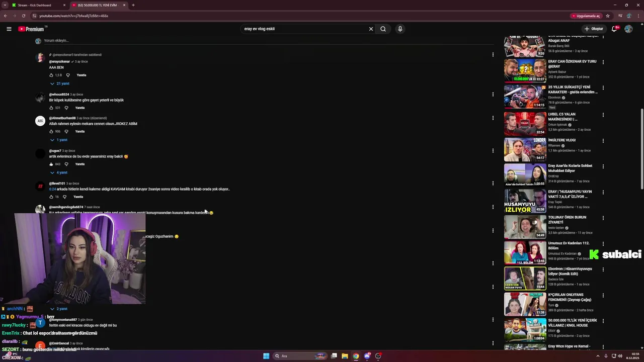Screen dimensions: 644x362
Task: Expand 4 yanıt replies under @ugue7
Action: click(58, 172)
